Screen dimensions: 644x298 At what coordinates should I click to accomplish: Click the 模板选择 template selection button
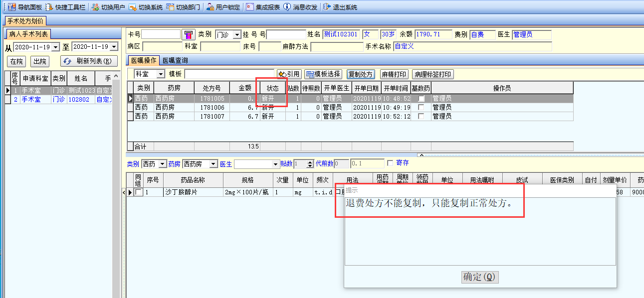click(323, 74)
